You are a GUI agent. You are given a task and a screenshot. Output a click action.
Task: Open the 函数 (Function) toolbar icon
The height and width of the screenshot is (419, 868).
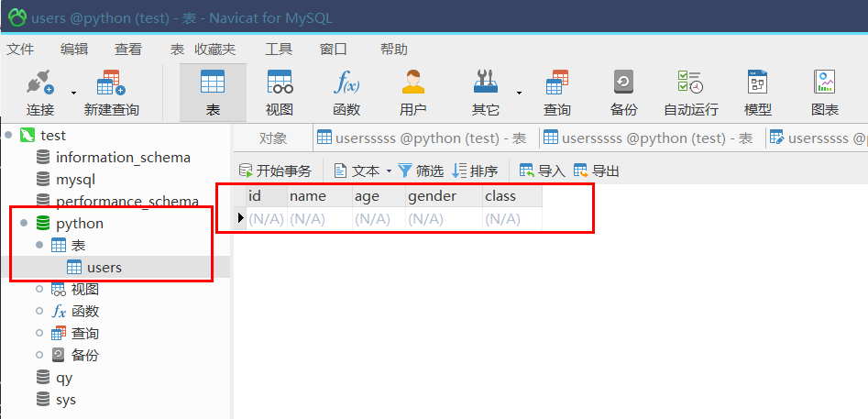[346, 92]
